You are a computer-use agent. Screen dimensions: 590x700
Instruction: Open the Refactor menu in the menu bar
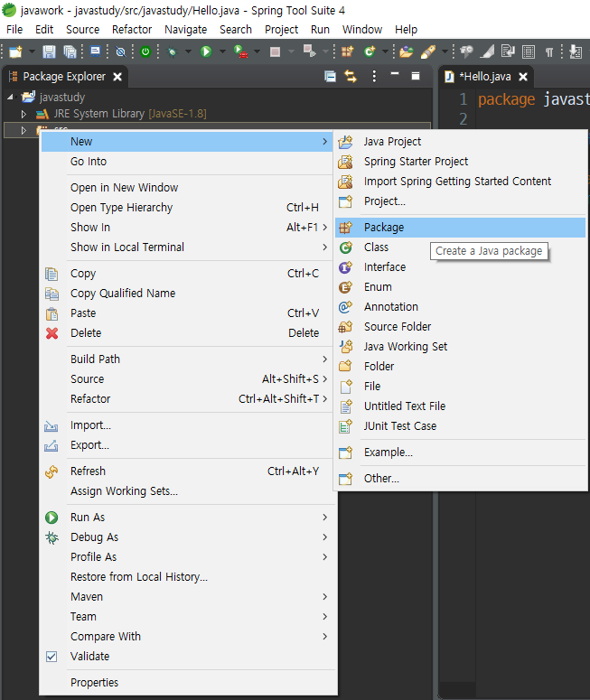[x=132, y=30]
